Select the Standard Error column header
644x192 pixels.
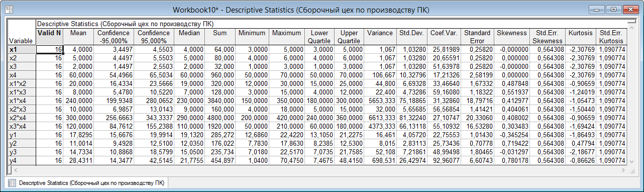477,37
